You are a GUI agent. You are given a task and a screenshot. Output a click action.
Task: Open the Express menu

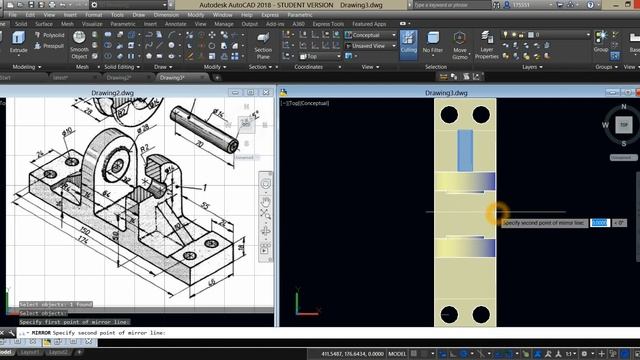pyautogui.click(x=270, y=15)
